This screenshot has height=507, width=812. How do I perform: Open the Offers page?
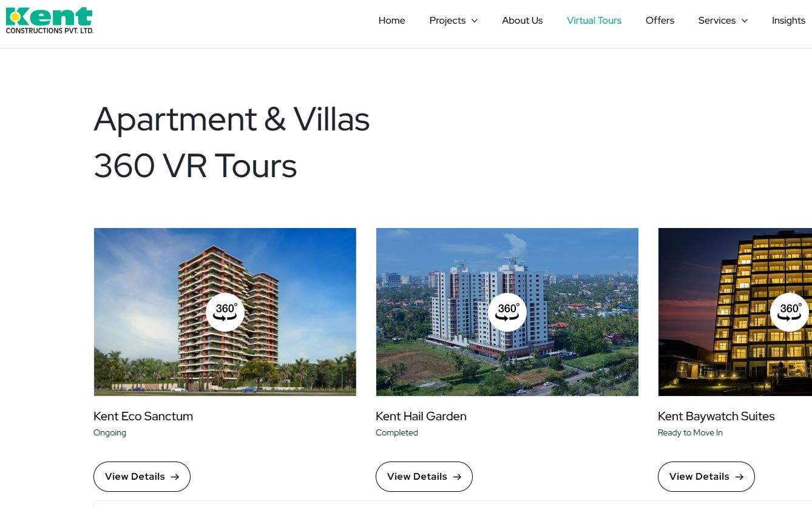[x=660, y=21]
